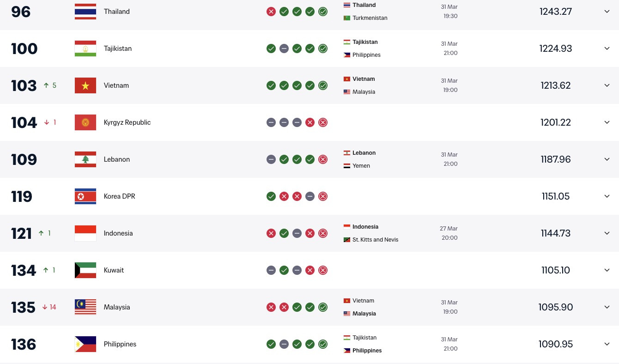Viewport: 619px width, 364px height.
Task: Expand the Kyrgyz Republic row chevron
Action: (607, 122)
